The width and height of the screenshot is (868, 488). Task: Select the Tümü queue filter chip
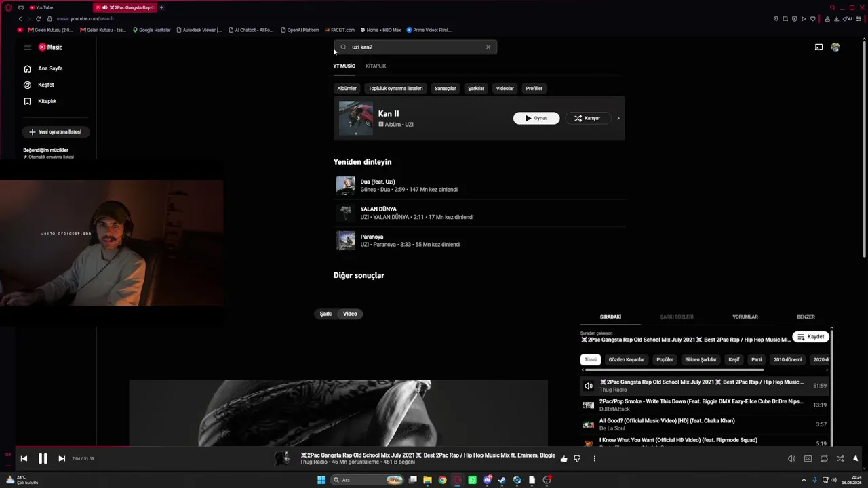[x=591, y=360]
